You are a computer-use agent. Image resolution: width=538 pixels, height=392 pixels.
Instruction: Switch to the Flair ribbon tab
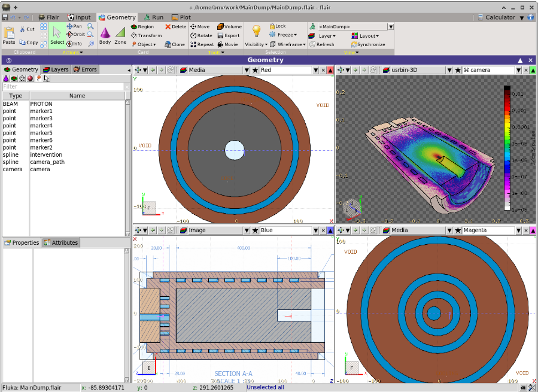48,17
